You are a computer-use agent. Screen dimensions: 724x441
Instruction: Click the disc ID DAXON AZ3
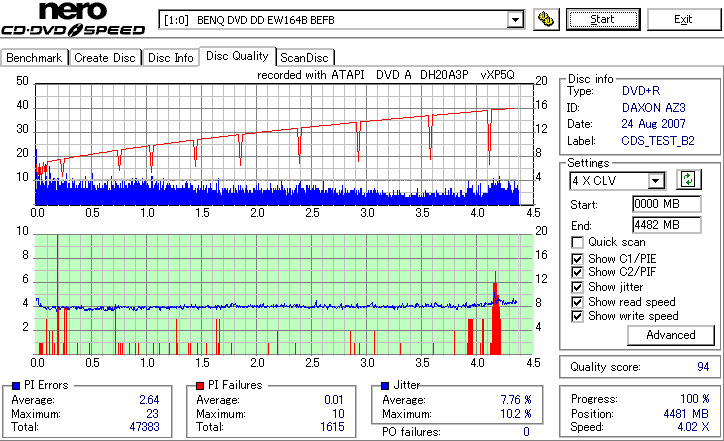(653, 108)
